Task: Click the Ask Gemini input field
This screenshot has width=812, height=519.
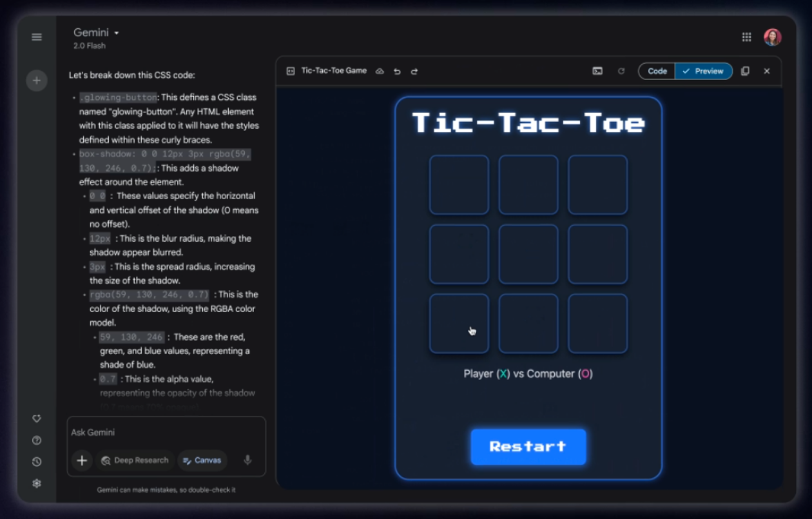Action: tap(161, 433)
